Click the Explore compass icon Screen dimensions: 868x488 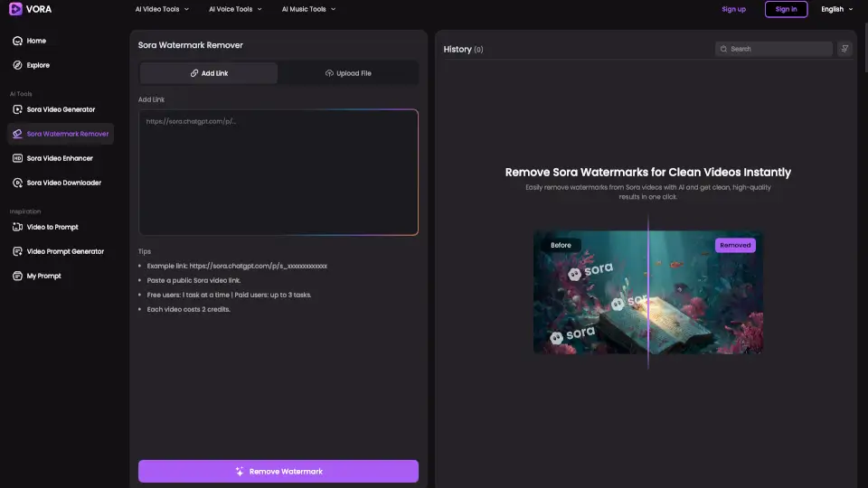[x=17, y=65]
